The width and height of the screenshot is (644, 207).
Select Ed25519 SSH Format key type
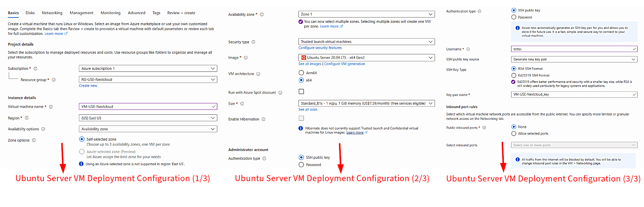pyautogui.click(x=514, y=75)
